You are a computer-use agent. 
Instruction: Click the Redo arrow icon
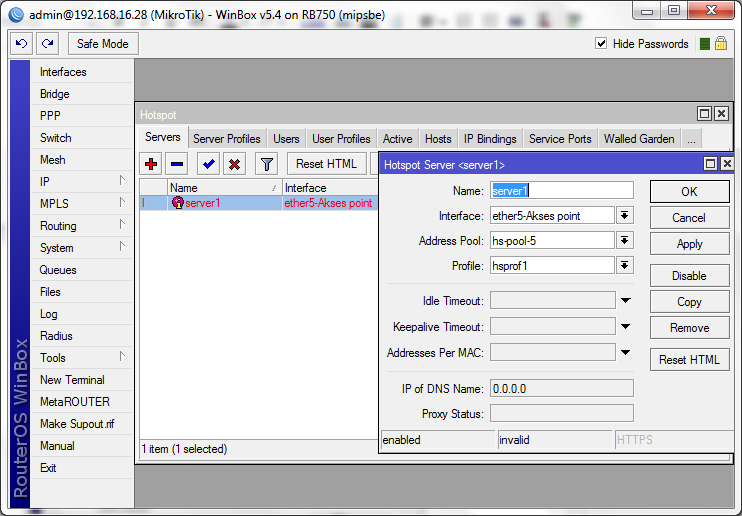tap(47, 44)
